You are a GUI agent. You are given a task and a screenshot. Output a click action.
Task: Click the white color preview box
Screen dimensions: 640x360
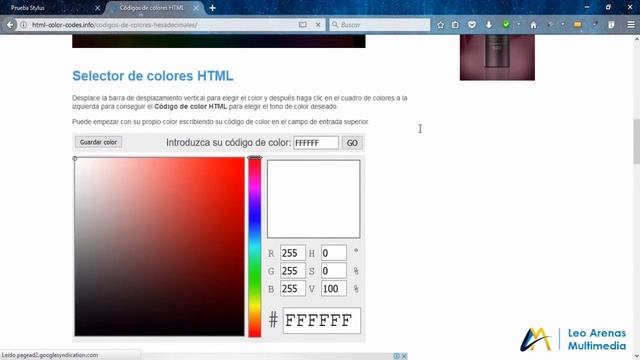coord(313,199)
